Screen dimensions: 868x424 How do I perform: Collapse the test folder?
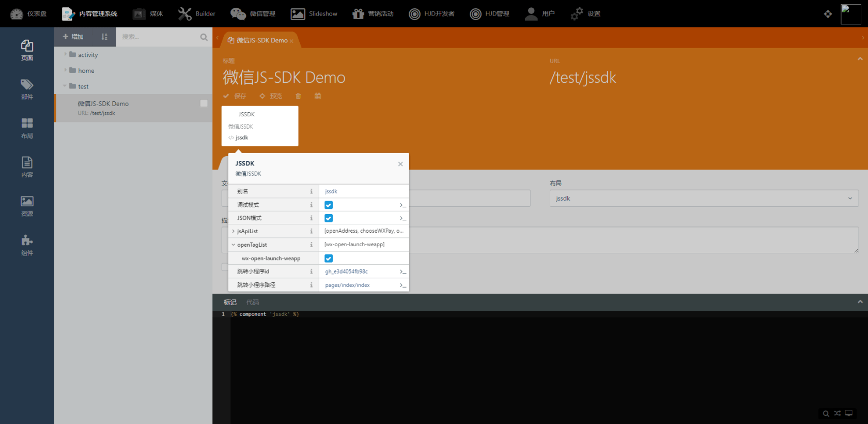point(65,86)
